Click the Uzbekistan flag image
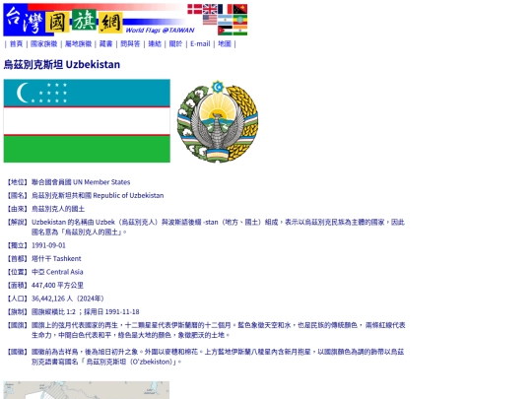The width and height of the screenshot is (532, 399). 87,121
